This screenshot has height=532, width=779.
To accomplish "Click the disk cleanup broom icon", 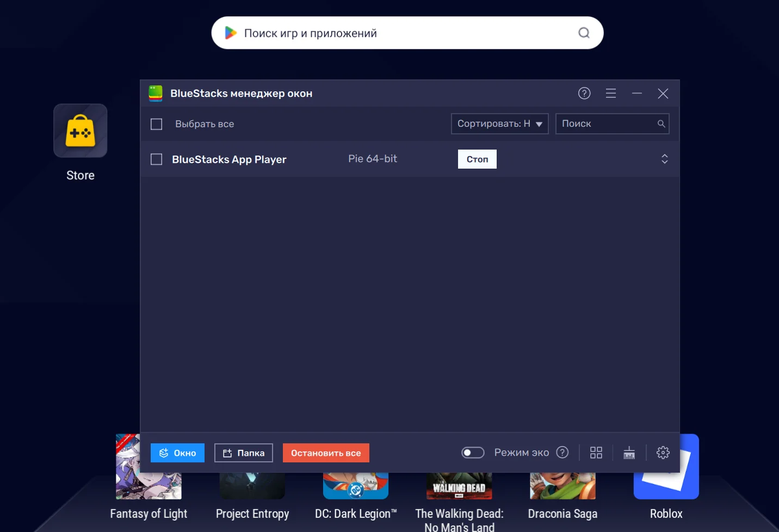I will pos(629,453).
